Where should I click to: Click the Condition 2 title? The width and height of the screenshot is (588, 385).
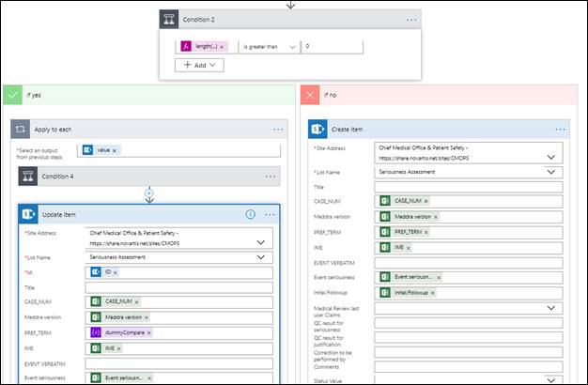pos(199,20)
